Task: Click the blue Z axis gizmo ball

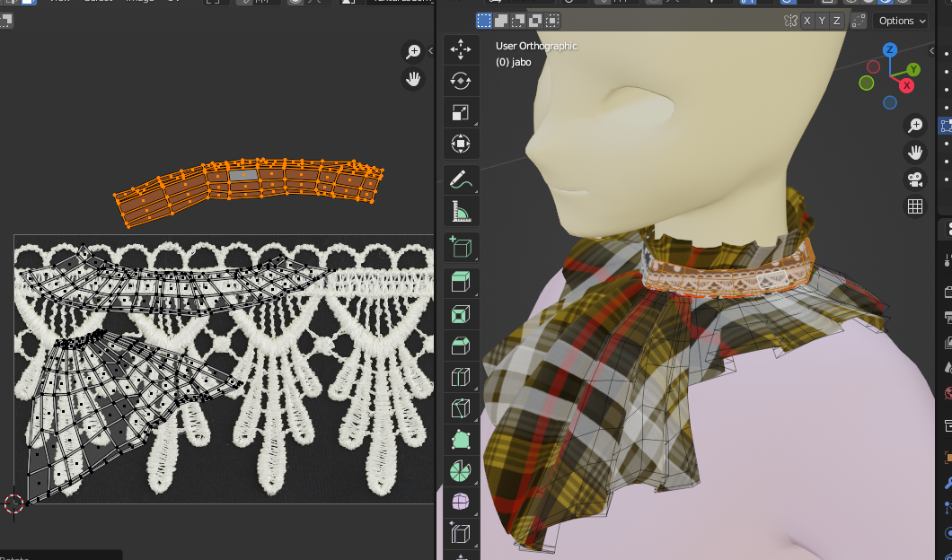Action: click(890, 49)
